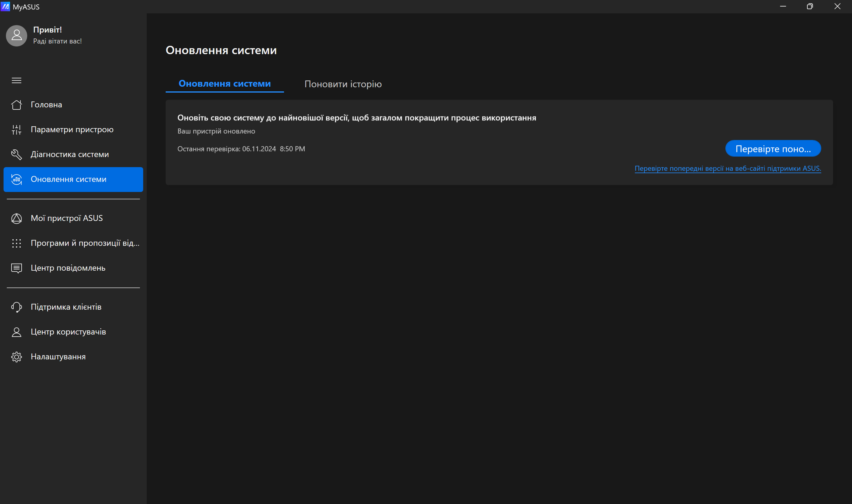Click the system update refresh icon

(16, 179)
